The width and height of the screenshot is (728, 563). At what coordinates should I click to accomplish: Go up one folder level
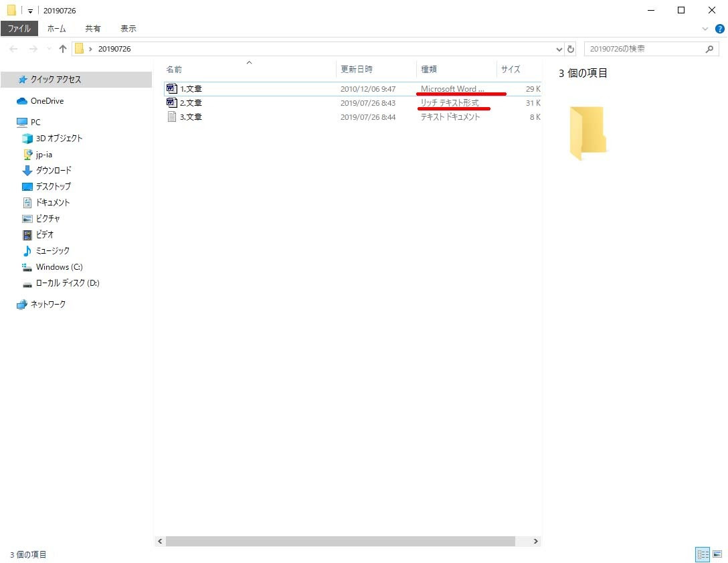[63, 49]
